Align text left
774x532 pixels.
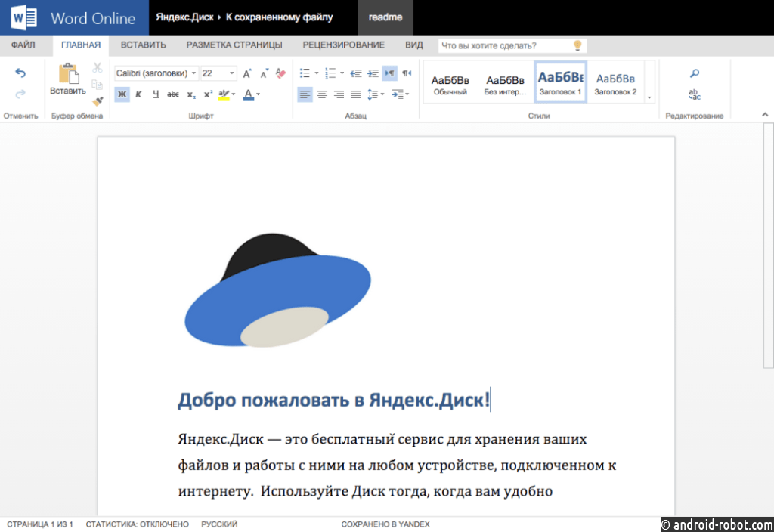click(x=305, y=94)
